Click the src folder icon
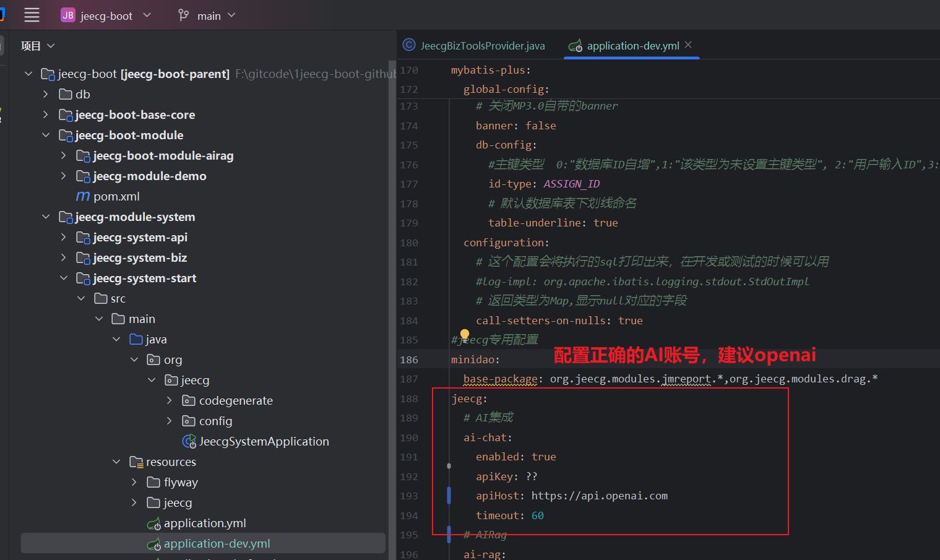 (101, 298)
